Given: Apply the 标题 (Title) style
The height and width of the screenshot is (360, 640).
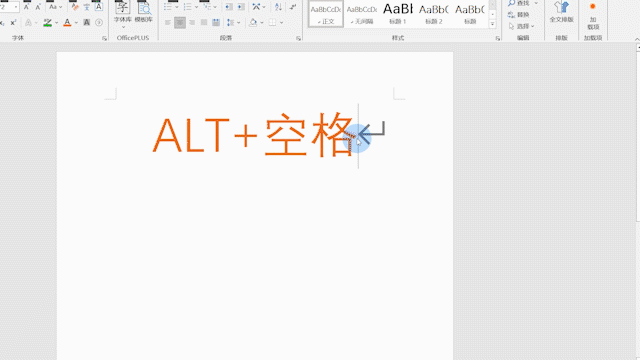Looking at the screenshot, I should click(x=470, y=14).
